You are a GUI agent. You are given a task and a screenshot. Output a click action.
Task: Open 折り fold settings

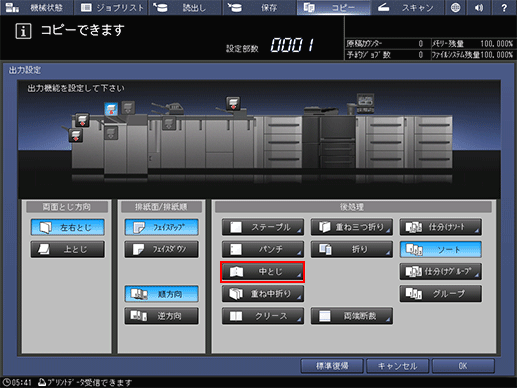[352, 249]
